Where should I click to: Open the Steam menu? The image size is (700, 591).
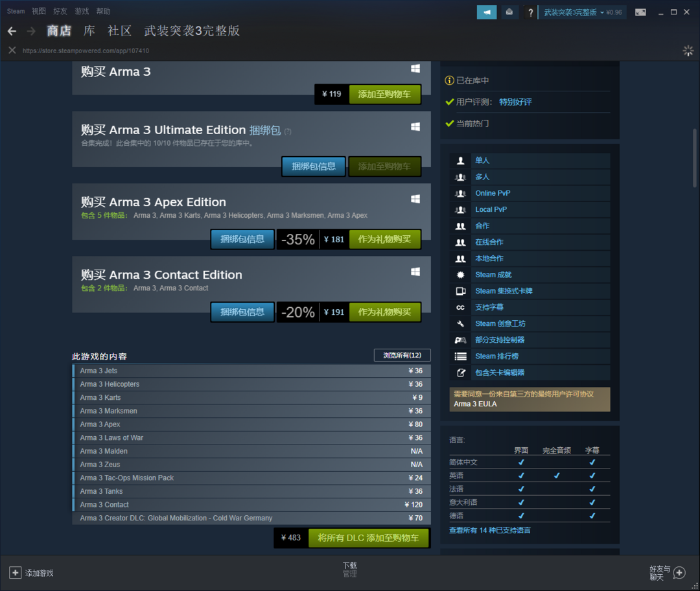(16, 11)
